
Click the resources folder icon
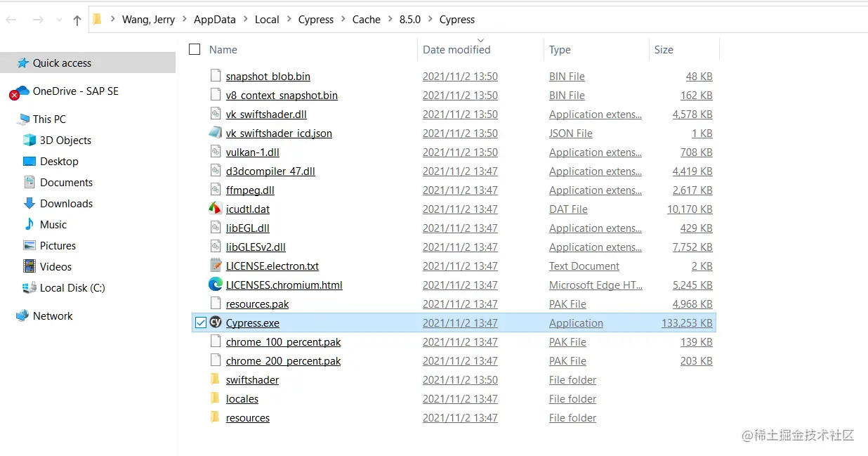pyautogui.click(x=216, y=417)
